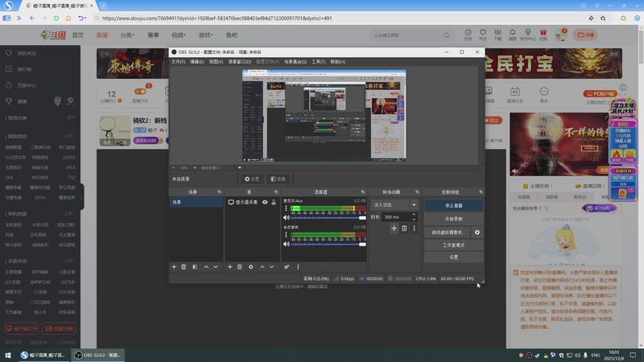644x362 pixels.
Task: Add a new scene with plus icon
Action: pyautogui.click(x=174, y=266)
